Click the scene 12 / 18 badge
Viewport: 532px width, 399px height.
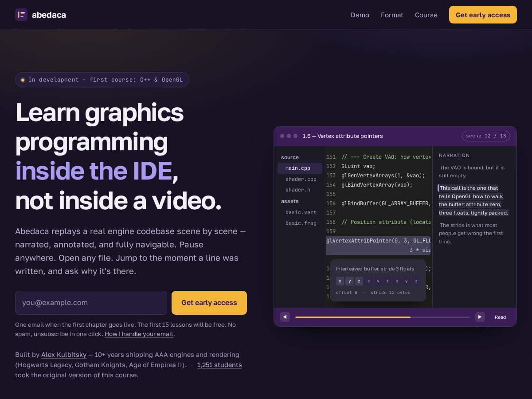tap(486, 136)
